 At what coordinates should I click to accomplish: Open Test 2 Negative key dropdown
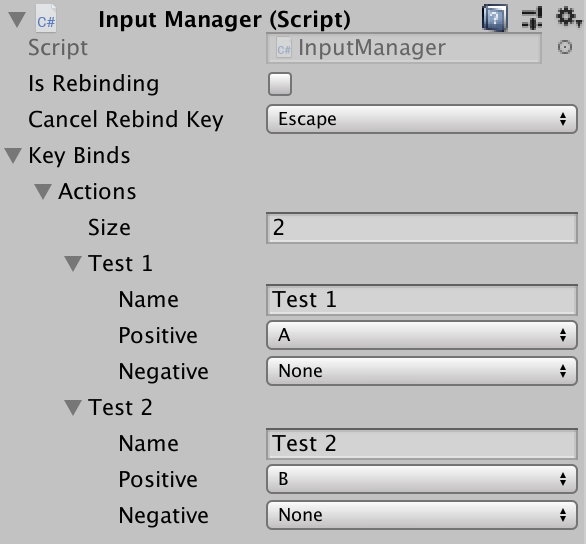pos(422,515)
